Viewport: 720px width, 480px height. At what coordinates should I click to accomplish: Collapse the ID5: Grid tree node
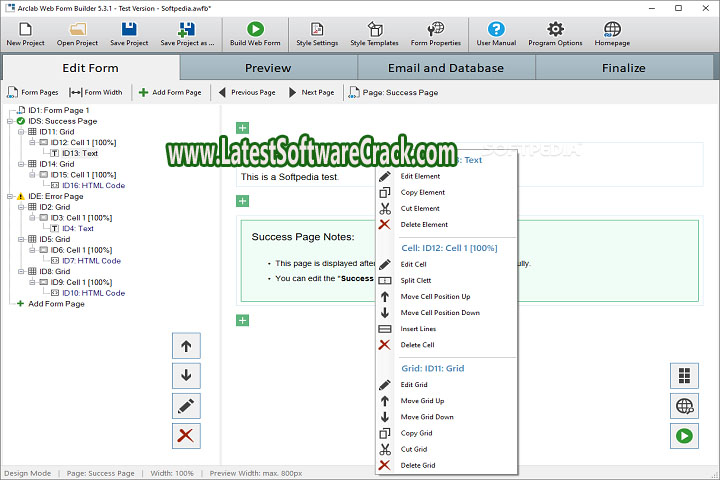click(21, 239)
